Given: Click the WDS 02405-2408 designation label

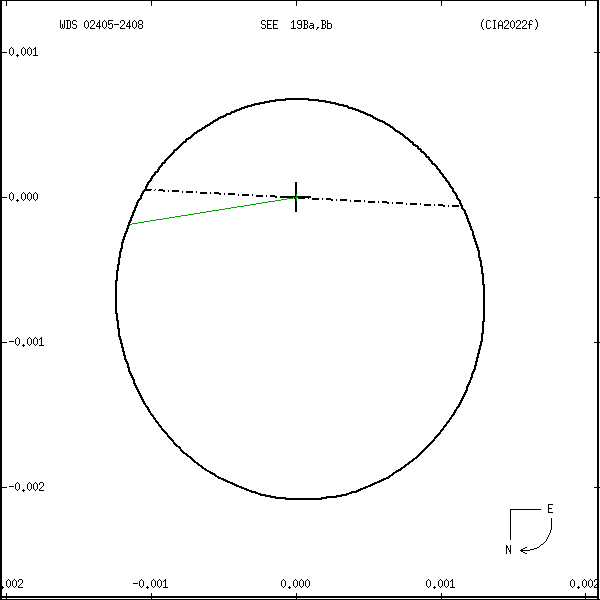Looking at the screenshot, I should tap(101, 25).
